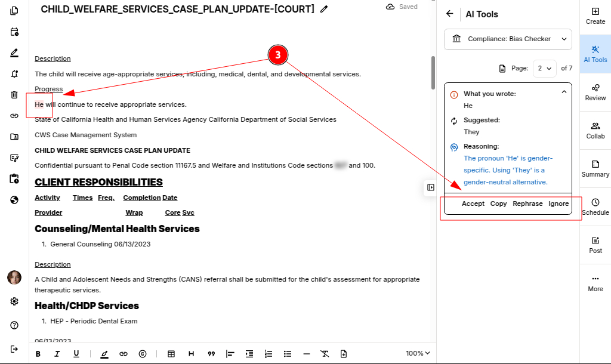Open the Summary tab in right sidebar
The image size is (611, 364).
(595, 168)
